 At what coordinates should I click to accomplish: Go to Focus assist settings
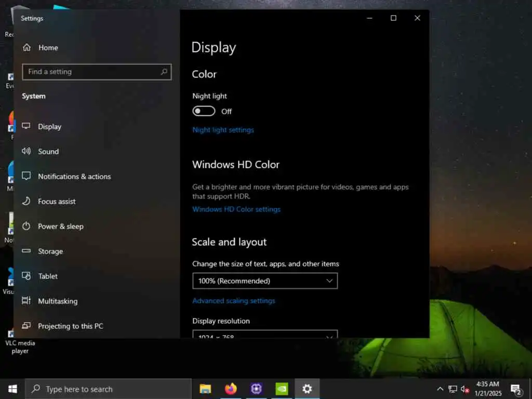click(57, 201)
